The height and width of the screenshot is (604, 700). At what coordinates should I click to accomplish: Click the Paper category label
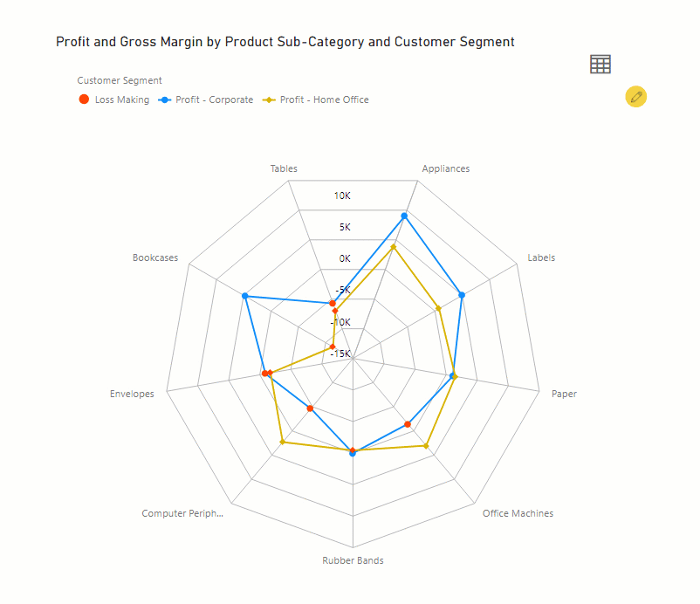pos(564,394)
